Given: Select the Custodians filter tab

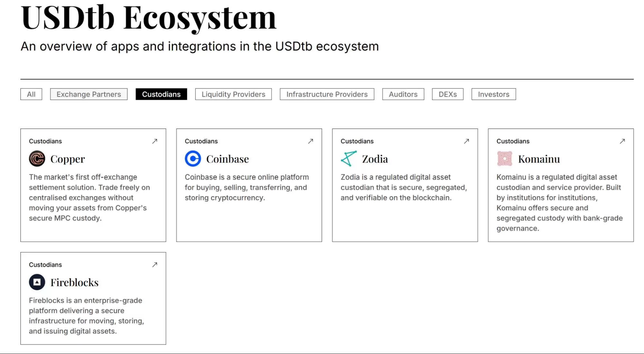Looking at the screenshot, I should pyautogui.click(x=161, y=94).
